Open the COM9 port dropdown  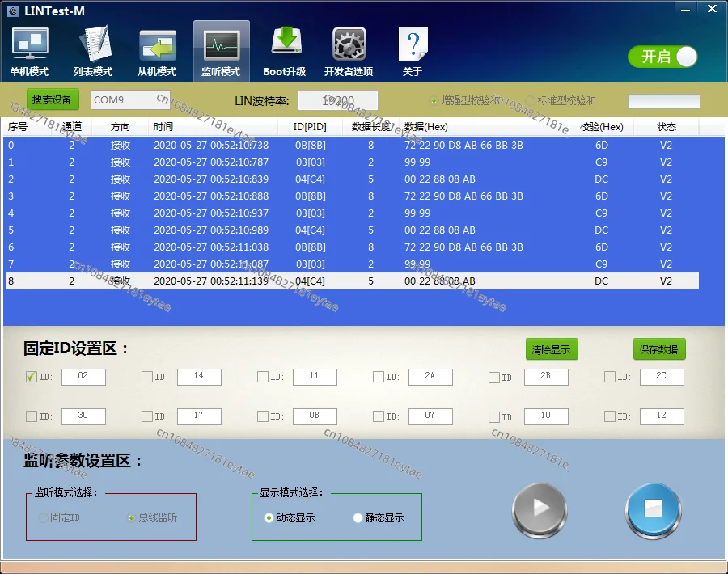tap(130, 99)
